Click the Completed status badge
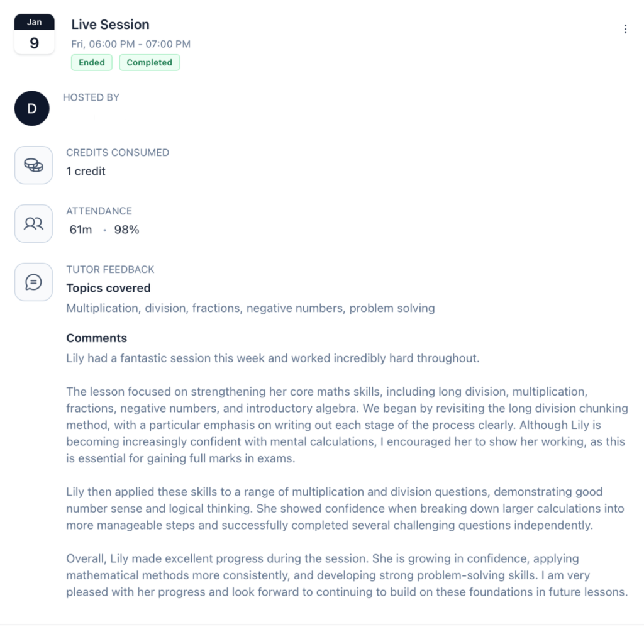 point(150,62)
